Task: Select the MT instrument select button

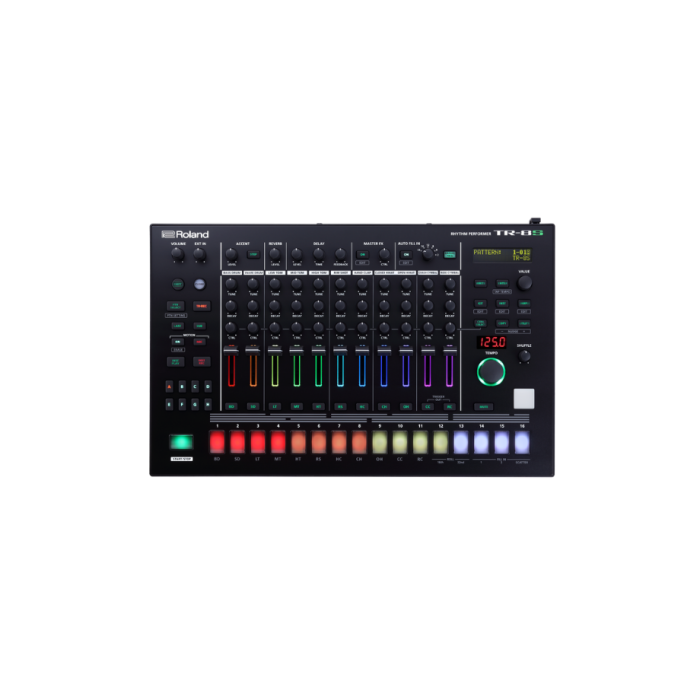Action: (x=296, y=406)
